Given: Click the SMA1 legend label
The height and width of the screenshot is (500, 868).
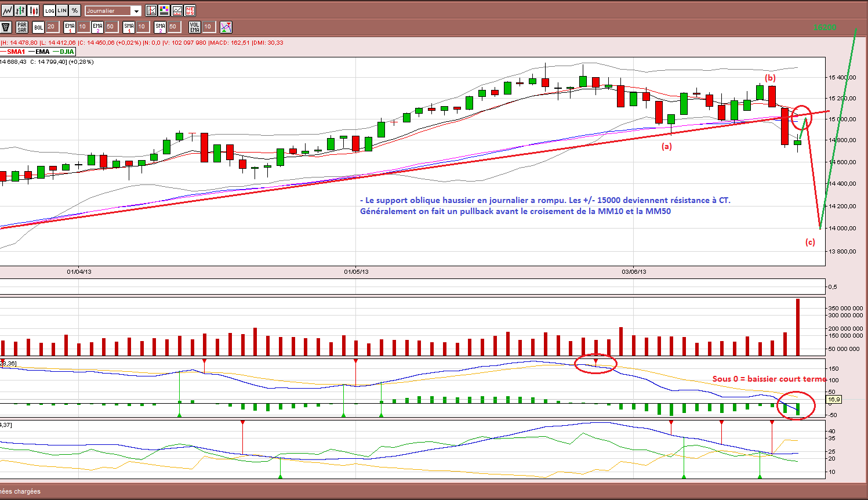Looking at the screenshot, I should [x=16, y=52].
